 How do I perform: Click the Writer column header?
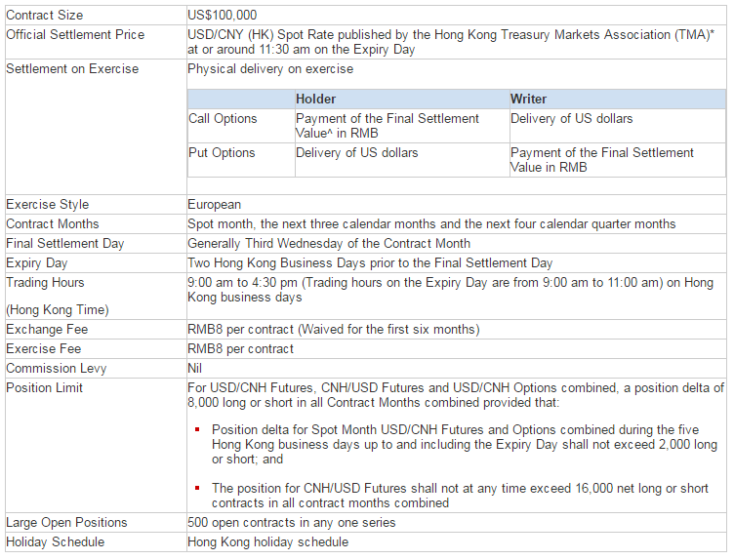528,100
